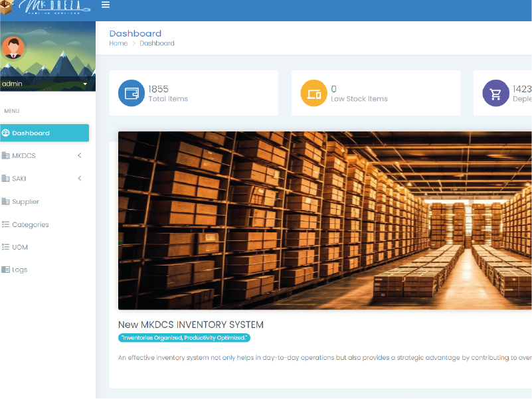Follow the Home breadcrumb link
This screenshot has height=399, width=532.
tap(118, 43)
